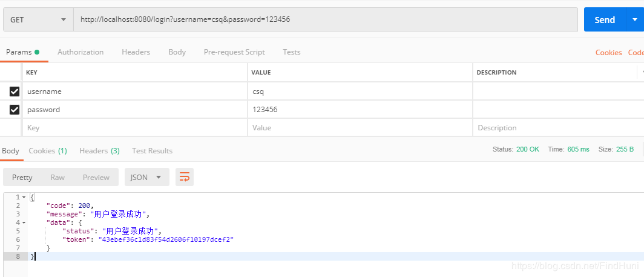This screenshot has height=277, width=644.
Task: Click the 123456 value cell
Action: pos(360,110)
